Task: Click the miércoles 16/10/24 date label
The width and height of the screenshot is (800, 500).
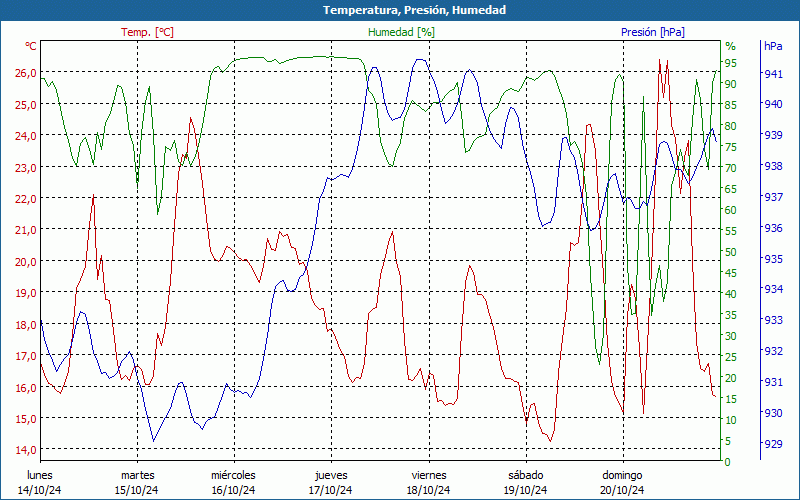Action: pyautogui.click(x=234, y=483)
